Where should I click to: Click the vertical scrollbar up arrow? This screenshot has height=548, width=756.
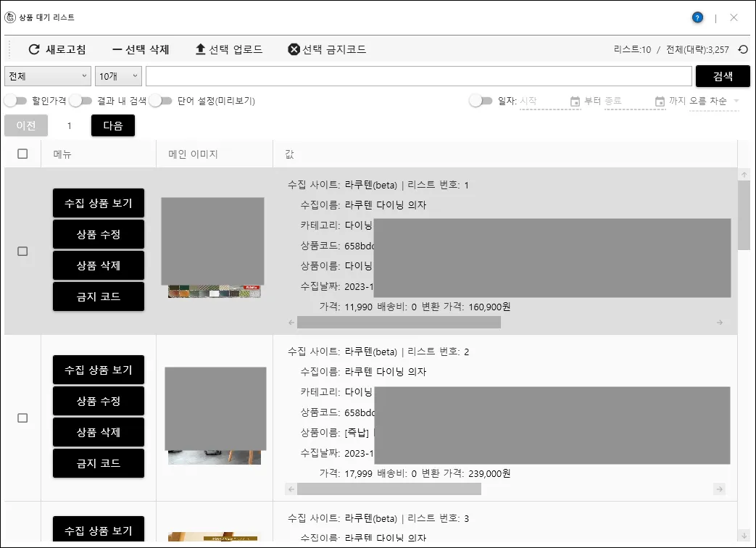(744, 175)
